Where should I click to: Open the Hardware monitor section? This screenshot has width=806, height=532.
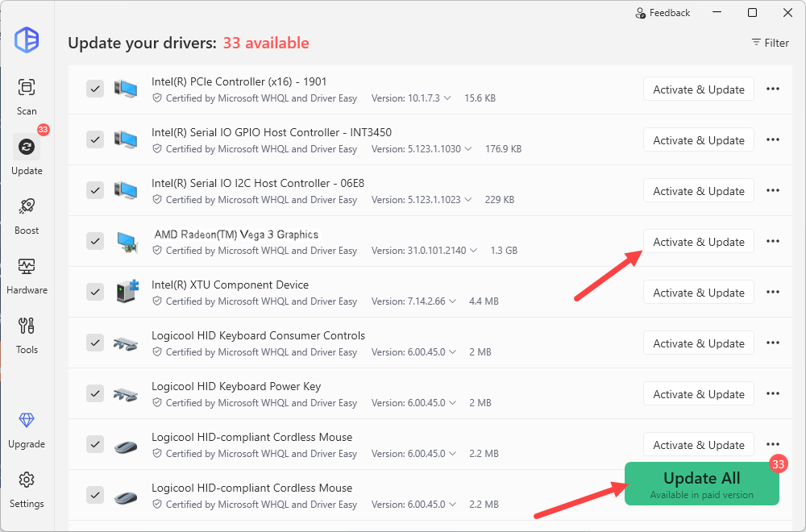[27, 275]
